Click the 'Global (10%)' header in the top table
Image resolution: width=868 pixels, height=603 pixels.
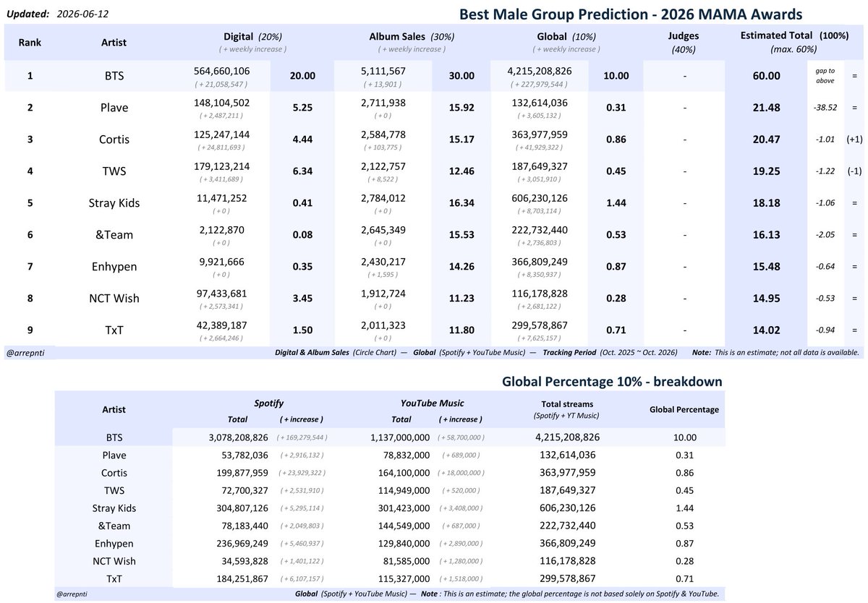point(566,36)
